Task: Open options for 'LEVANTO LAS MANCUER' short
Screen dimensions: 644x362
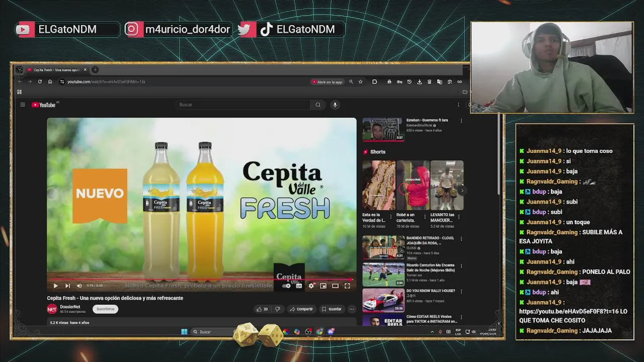Action: coord(458,216)
